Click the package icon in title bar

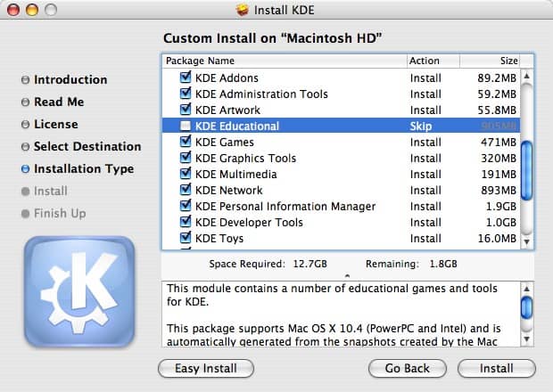tap(241, 10)
